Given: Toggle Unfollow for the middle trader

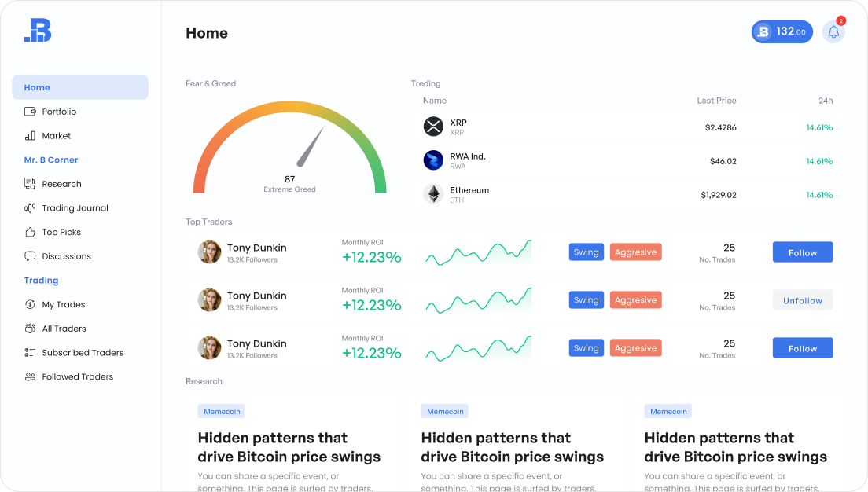Looking at the screenshot, I should point(802,299).
